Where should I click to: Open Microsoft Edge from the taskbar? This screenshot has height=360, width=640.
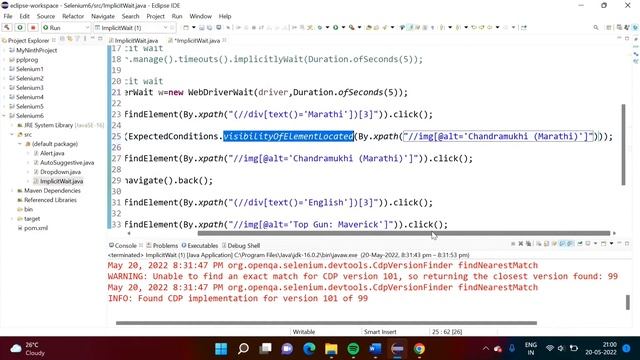point(309,349)
